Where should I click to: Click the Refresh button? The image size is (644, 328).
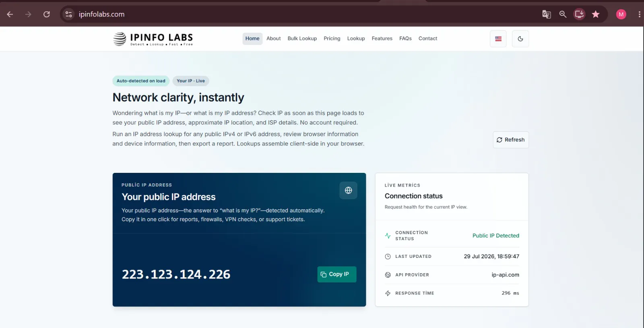coord(511,140)
